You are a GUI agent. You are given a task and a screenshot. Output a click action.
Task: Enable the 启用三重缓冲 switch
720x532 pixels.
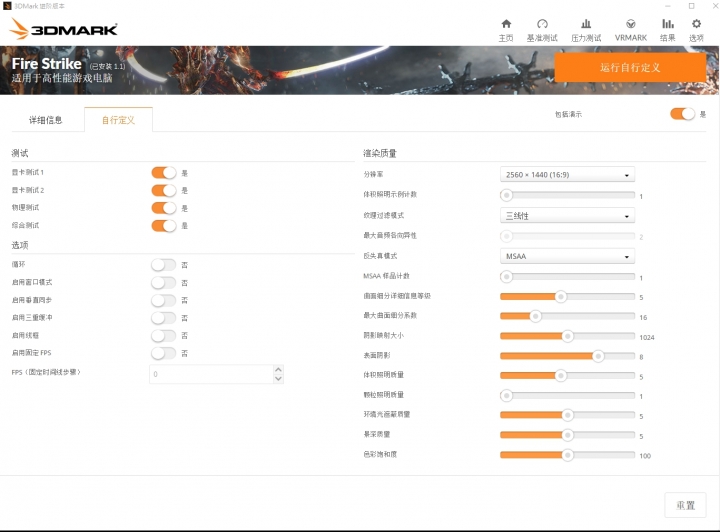point(163,318)
